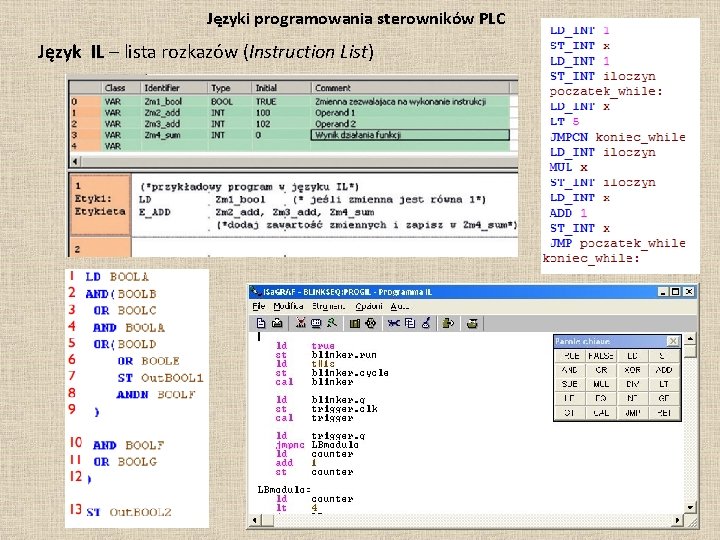
Task: Click the DIV keyword button
Action: tap(632, 384)
